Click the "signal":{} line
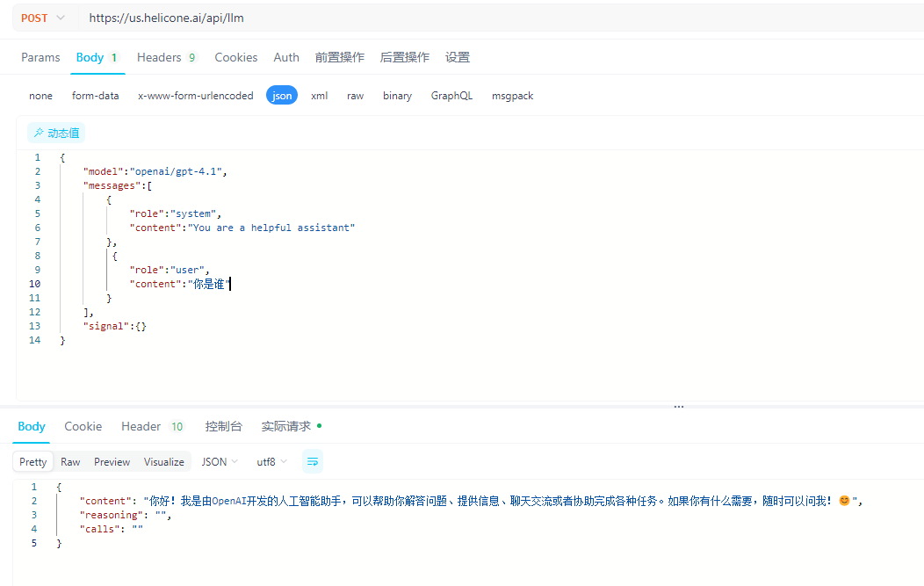The image size is (924, 586). click(x=114, y=326)
